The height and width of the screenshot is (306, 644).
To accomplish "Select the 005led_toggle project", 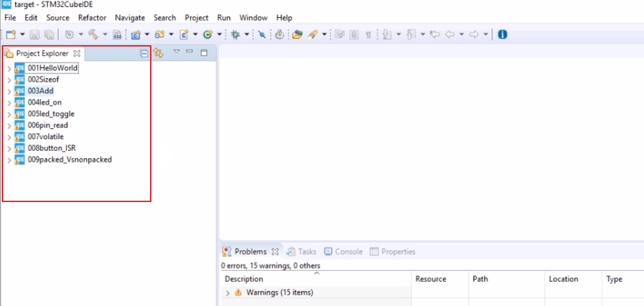I will click(51, 114).
